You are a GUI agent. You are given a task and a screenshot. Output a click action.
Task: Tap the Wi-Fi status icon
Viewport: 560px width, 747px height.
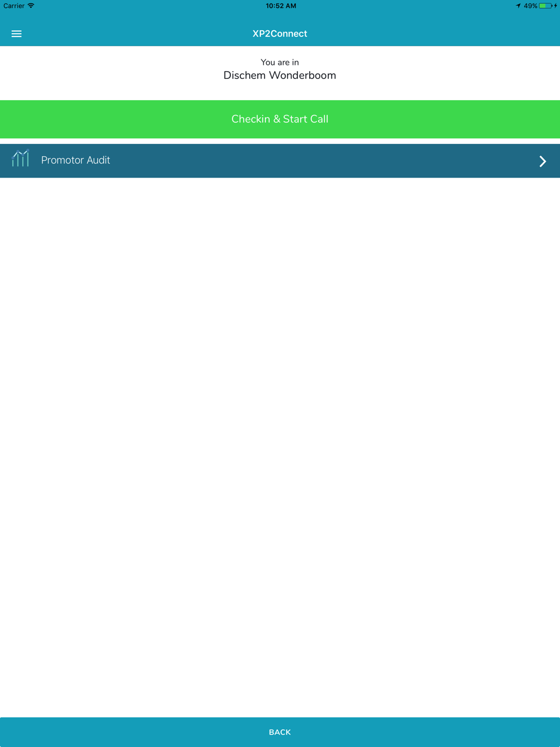(31, 6)
